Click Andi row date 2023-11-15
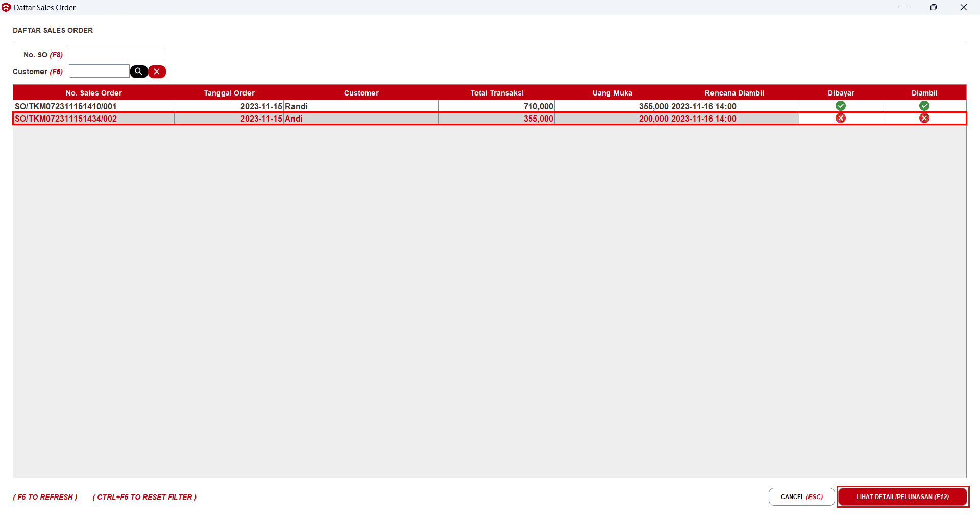980x521 pixels. pyautogui.click(x=229, y=119)
